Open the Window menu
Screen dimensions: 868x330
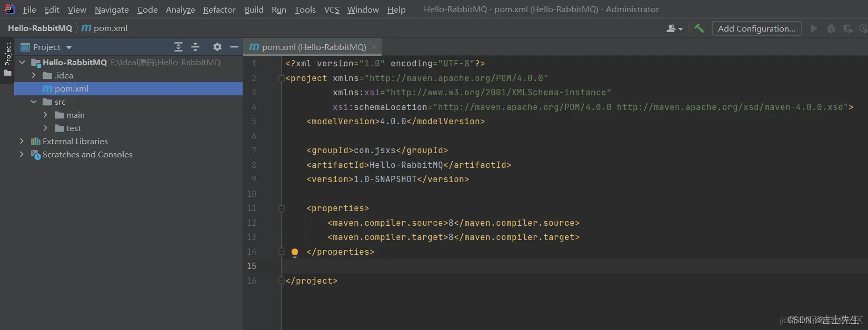coord(363,9)
